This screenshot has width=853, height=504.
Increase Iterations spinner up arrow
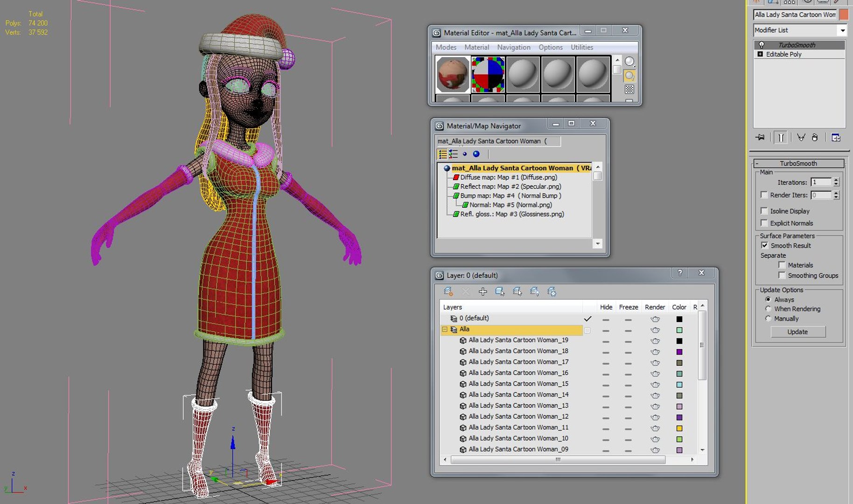[x=836, y=180]
